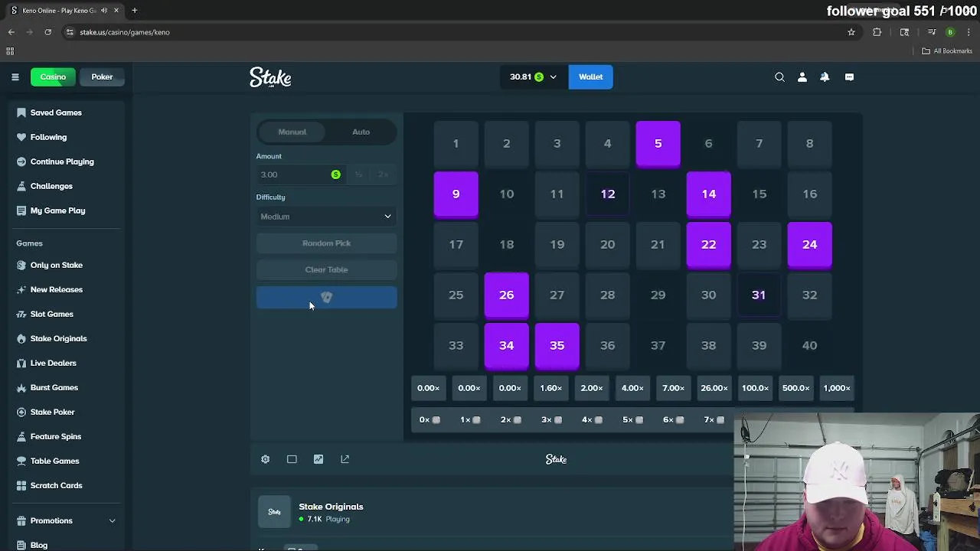The height and width of the screenshot is (551, 980).
Task: Go to Live Dealers in sidebar
Action: pos(54,363)
